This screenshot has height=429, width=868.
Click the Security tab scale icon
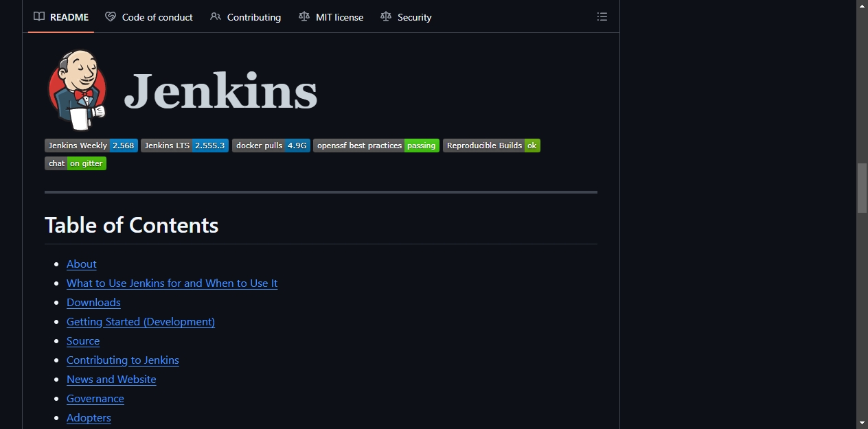[386, 16]
